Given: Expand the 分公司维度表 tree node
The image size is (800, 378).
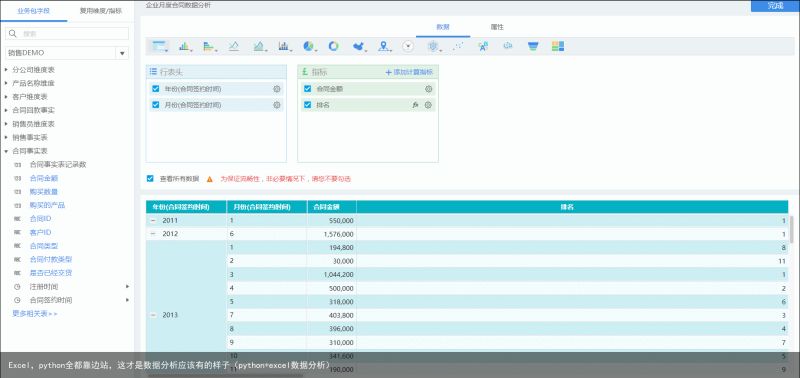Looking at the screenshot, I should [x=6, y=69].
